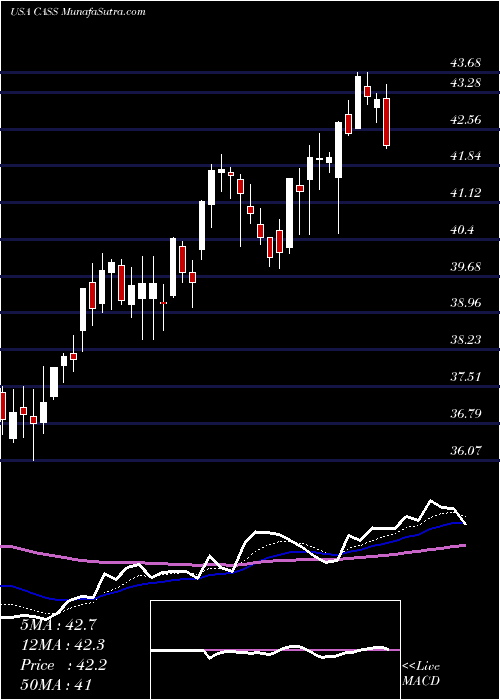Click the 12MA : 42.3 readout
Screen dimensions: 500x700
click(62, 645)
